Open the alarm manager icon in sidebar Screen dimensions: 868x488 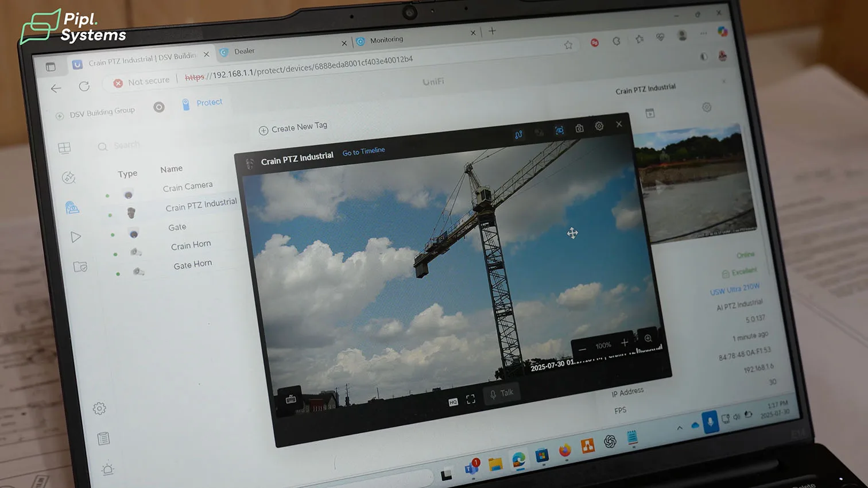pos(108,469)
